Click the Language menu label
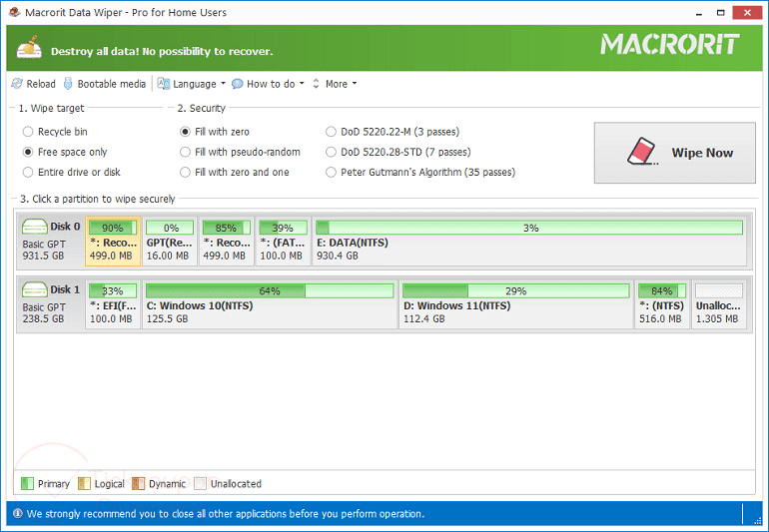 (194, 84)
